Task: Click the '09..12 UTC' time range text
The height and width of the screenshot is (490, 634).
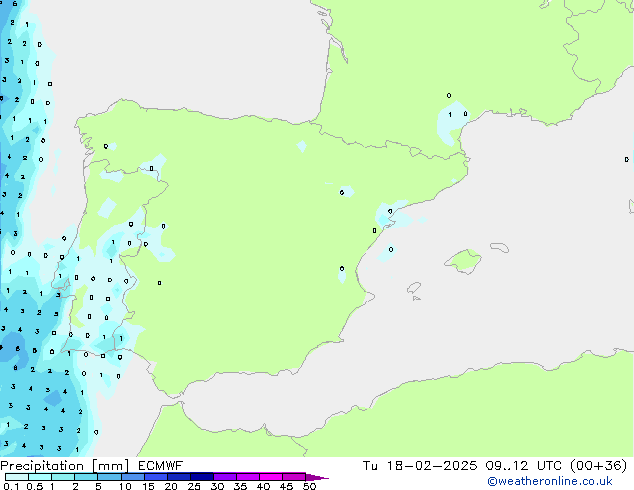Action: [524, 466]
